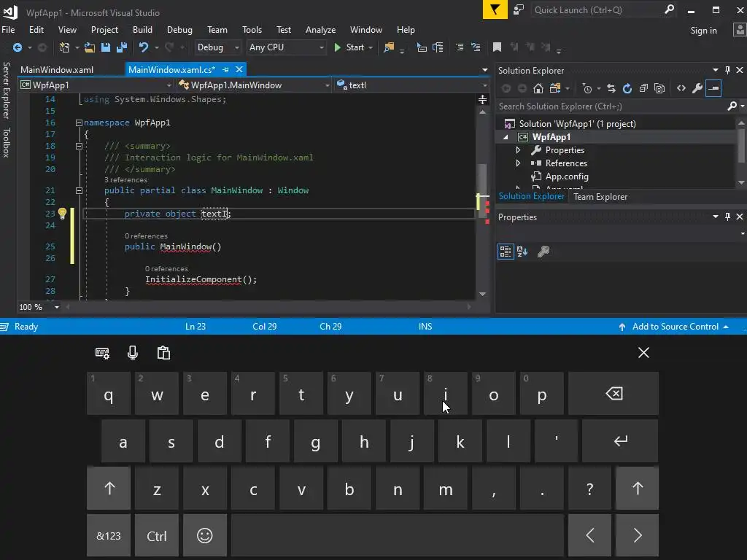Open the File menu
Screen dimensions: 747x560
[8, 29]
